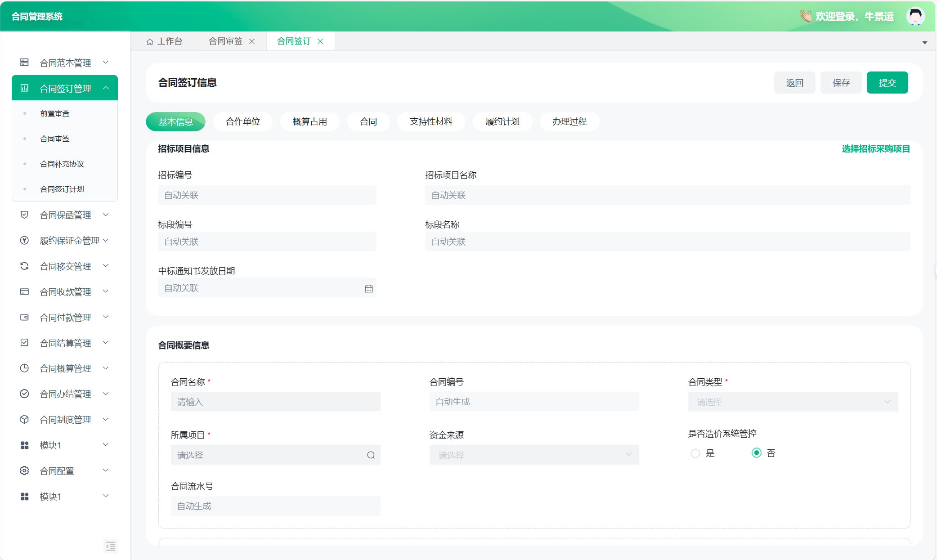Viewport: 937px width, 560px height.
Task: Open the 资金来源 dropdown
Action: pos(534,455)
